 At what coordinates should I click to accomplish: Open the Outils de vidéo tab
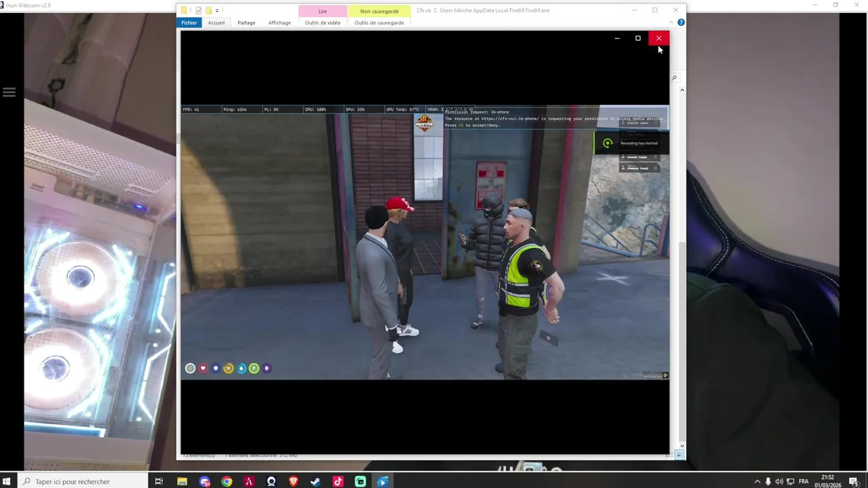322,22
